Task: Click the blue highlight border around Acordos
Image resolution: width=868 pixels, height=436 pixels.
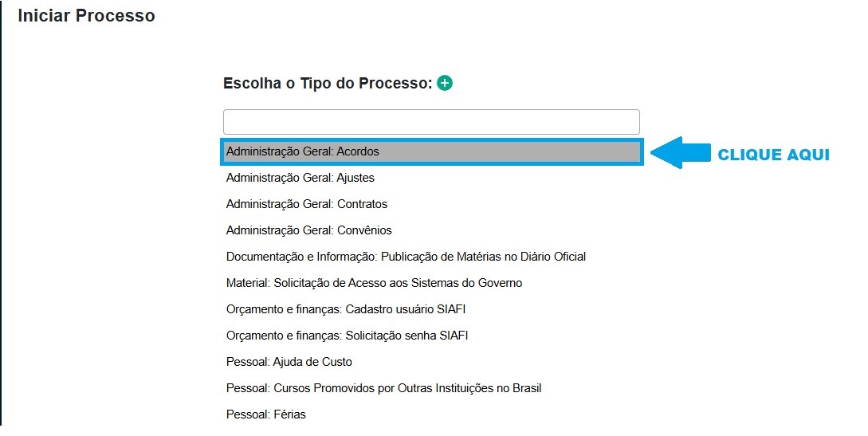Action: coord(431,142)
